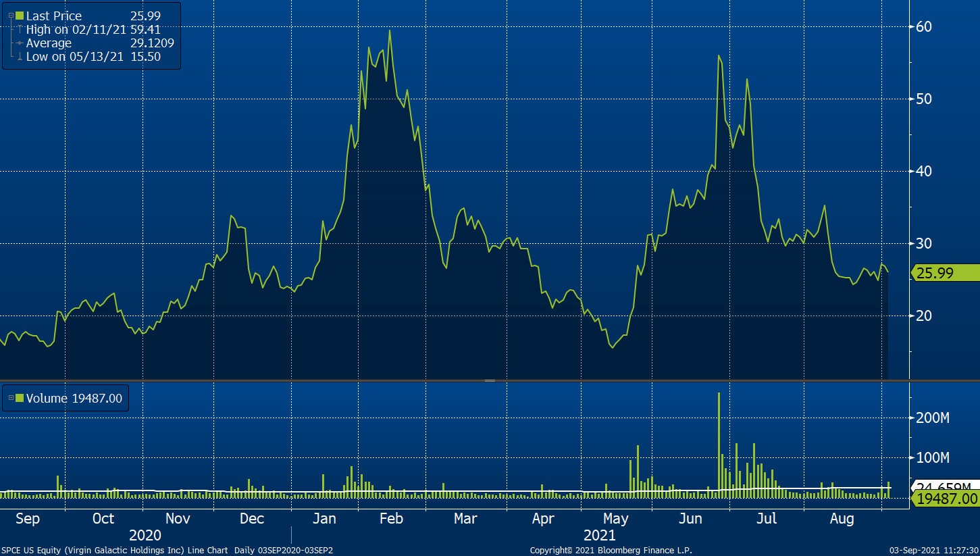Click the 200M volume axis label
This screenshot has height=556, width=980.
[932, 418]
